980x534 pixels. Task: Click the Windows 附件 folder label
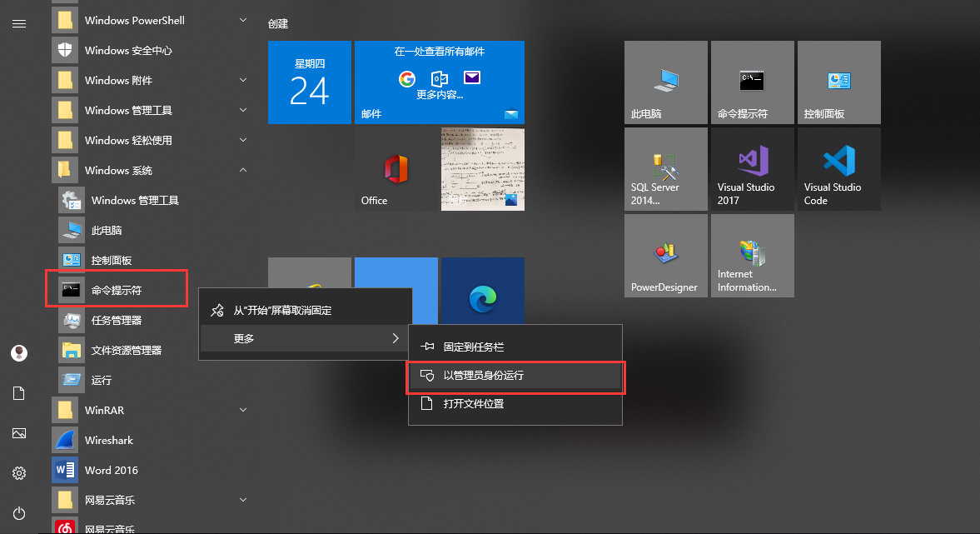click(x=119, y=80)
